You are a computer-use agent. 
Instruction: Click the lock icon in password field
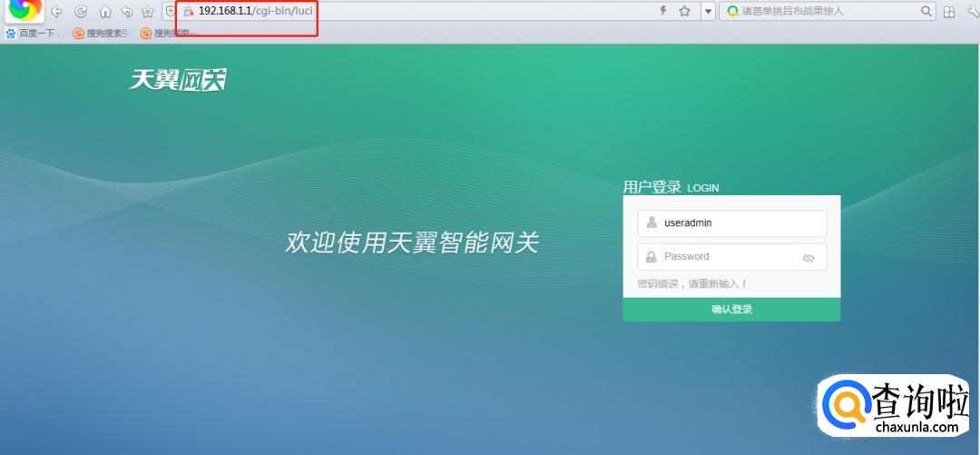point(652,257)
